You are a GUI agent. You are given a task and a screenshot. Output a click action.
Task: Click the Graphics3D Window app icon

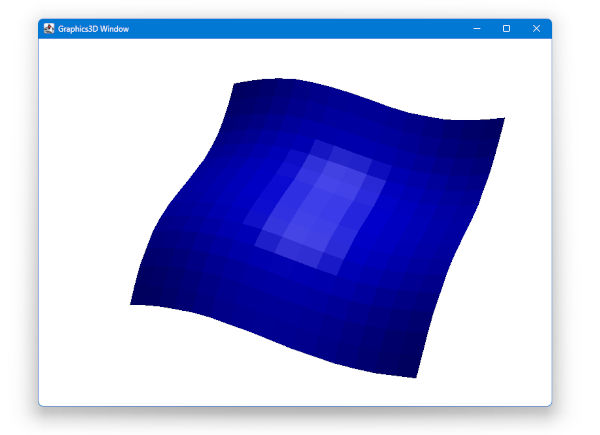[49, 29]
